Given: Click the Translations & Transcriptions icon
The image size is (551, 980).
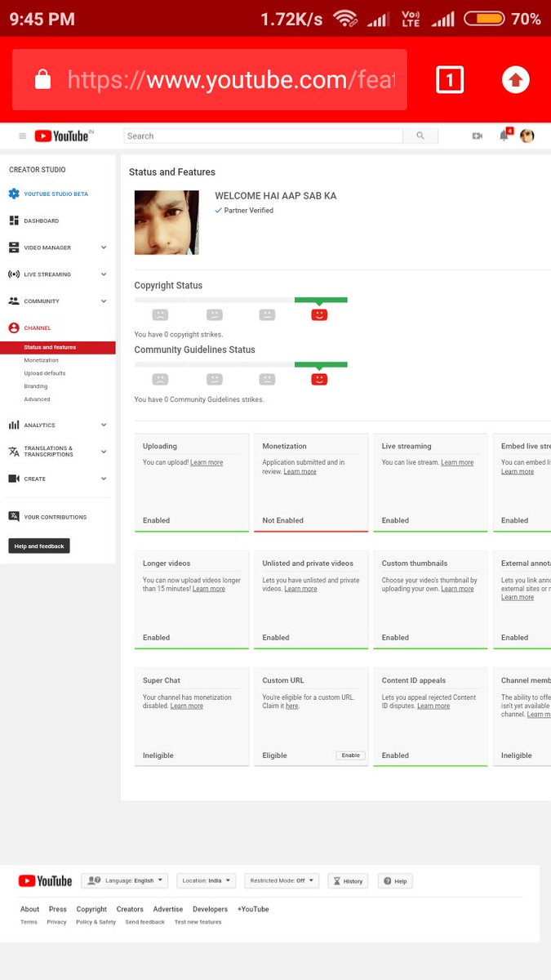Looking at the screenshot, I should coord(14,452).
